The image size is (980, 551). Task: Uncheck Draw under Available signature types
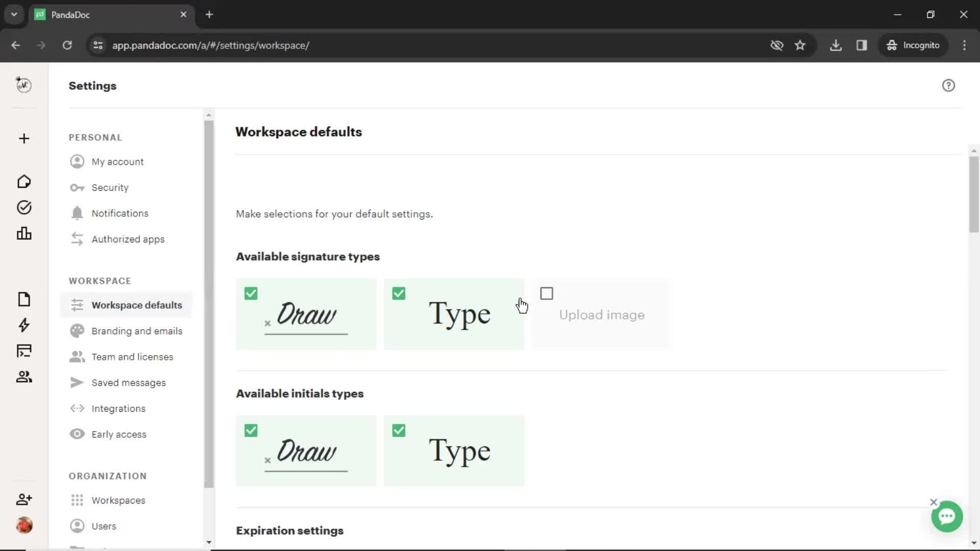click(251, 294)
